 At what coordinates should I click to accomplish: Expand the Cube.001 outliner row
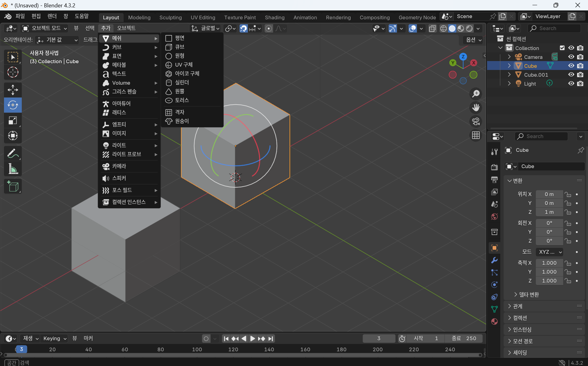click(509, 75)
